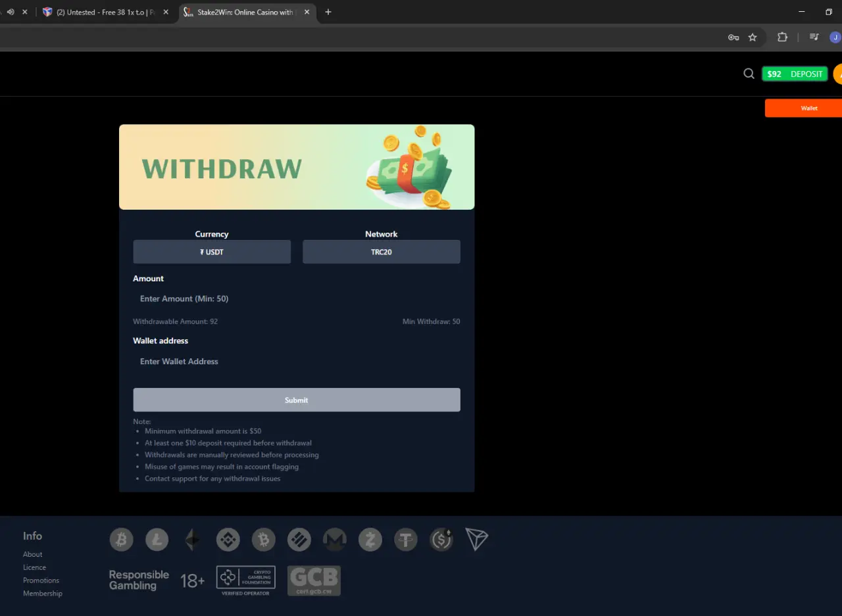842x616 pixels.
Task: Open the About link in the footer
Action: [x=33, y=554]
